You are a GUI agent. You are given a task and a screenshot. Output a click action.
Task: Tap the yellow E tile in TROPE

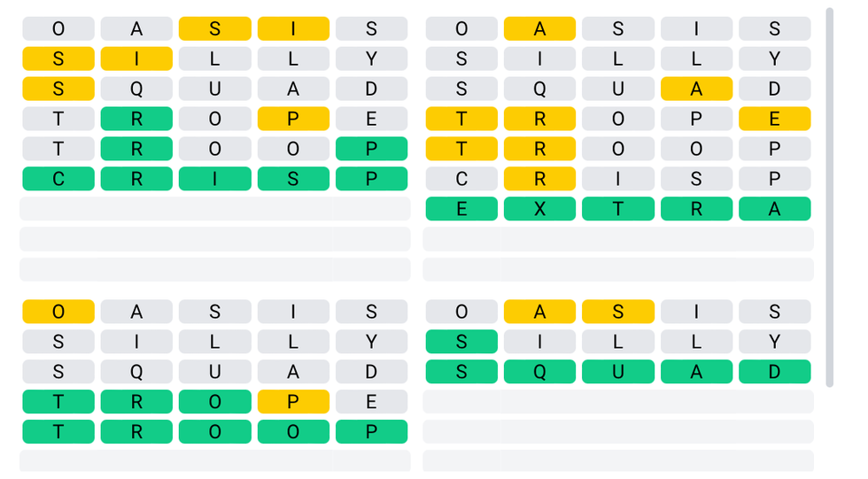pyautogui.click(x=774, y=120)
